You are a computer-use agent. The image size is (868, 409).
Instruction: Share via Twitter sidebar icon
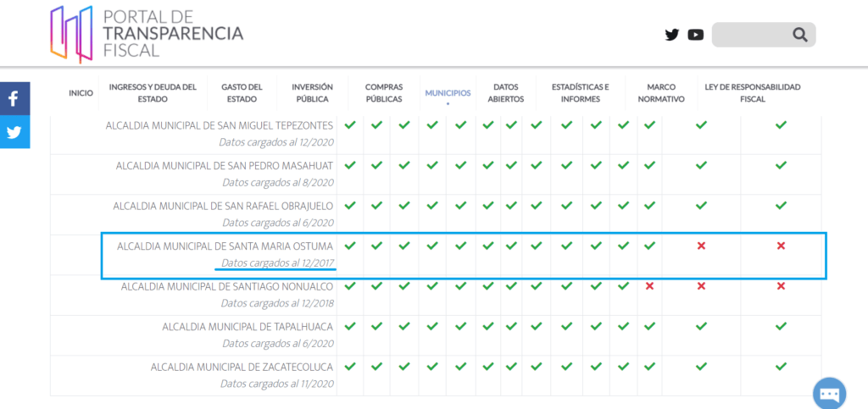(x=14, y=132)
